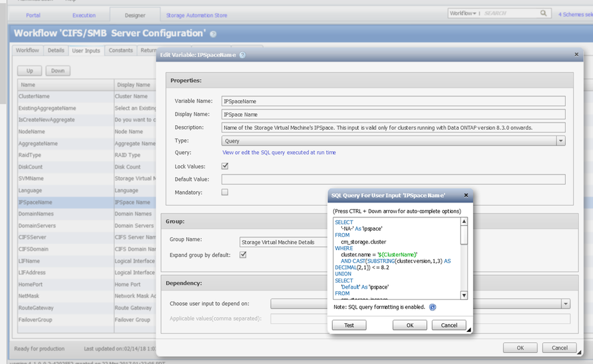Close the Edit Variable dialog
The height and width of the screenshot is (364, 593).
point(576,54)
